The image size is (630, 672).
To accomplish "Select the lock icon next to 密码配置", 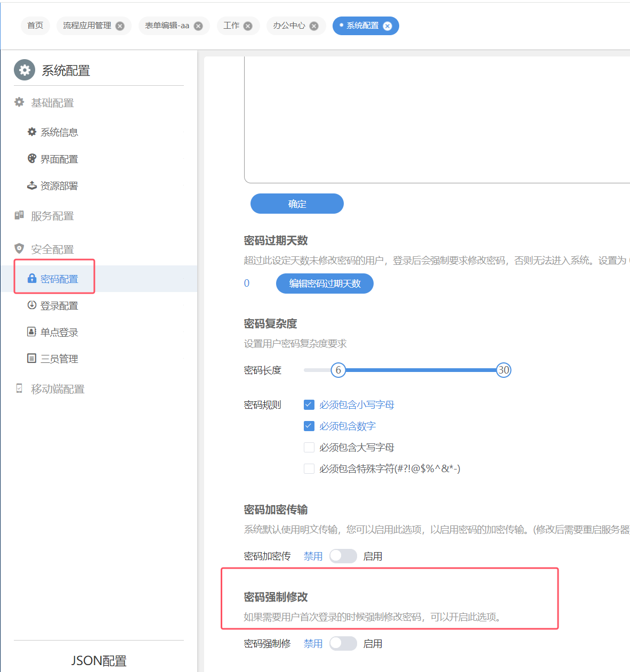I will coord(31,278).
